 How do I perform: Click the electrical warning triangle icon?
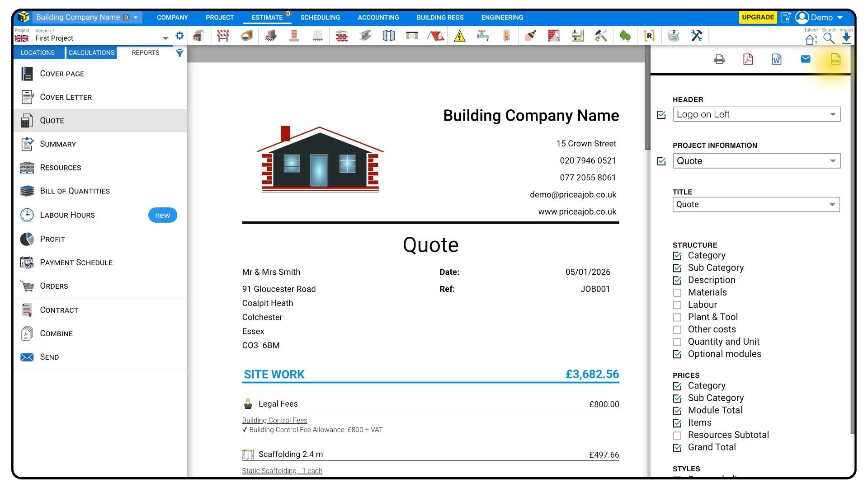(459, 36)
